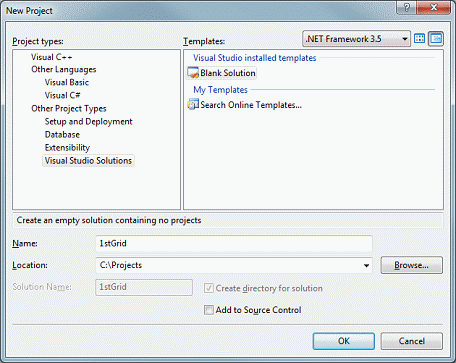
Task: Toggle Create directory for solution checkbox
Action: pyautogui.click(x=209, y=288)
